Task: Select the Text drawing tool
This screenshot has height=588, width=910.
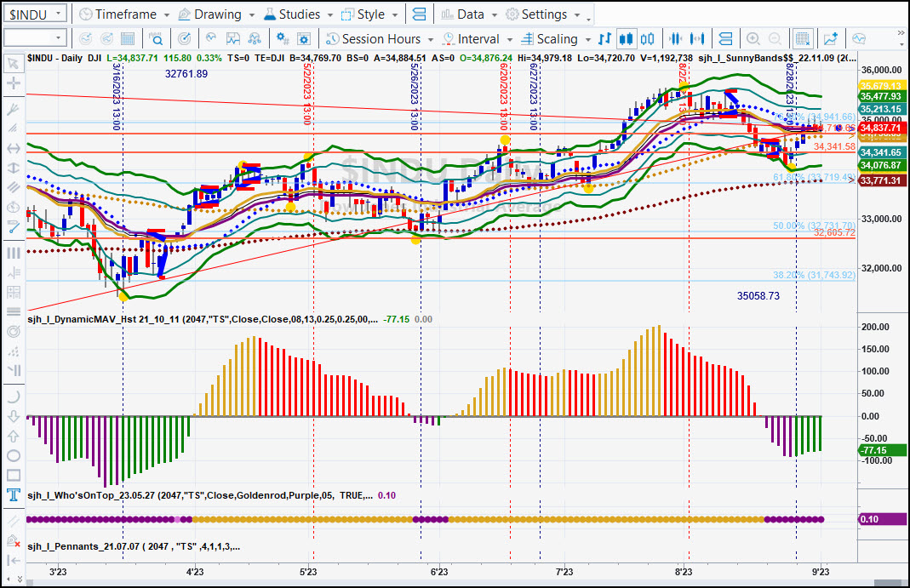Action: (13, 494)
